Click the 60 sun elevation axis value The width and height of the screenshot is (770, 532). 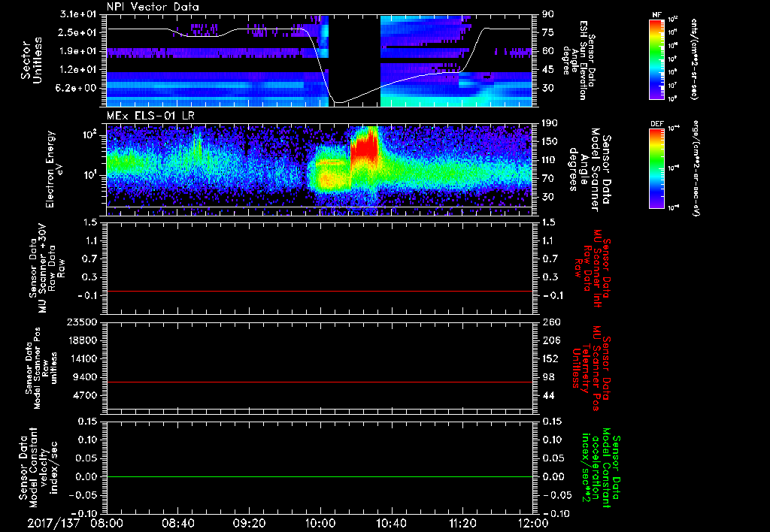point(548,51)
